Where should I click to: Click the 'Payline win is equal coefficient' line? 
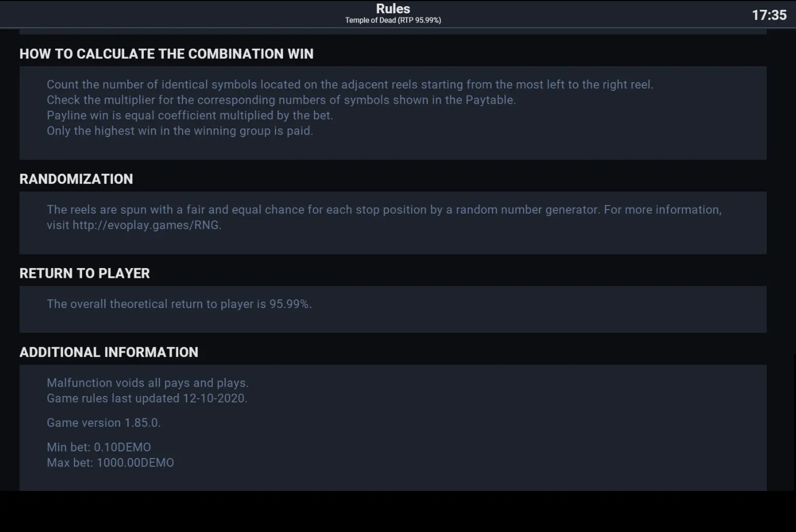pyautogui.click(x=190, y=116)
